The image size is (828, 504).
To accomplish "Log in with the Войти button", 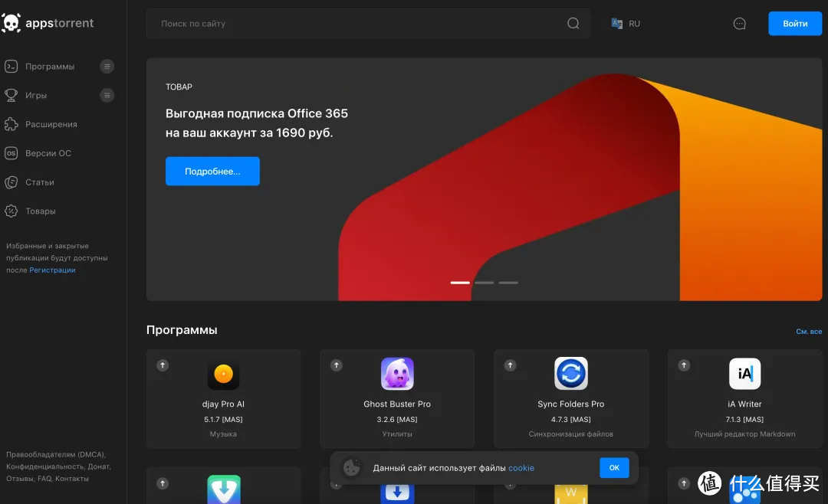I will (795, 24).
